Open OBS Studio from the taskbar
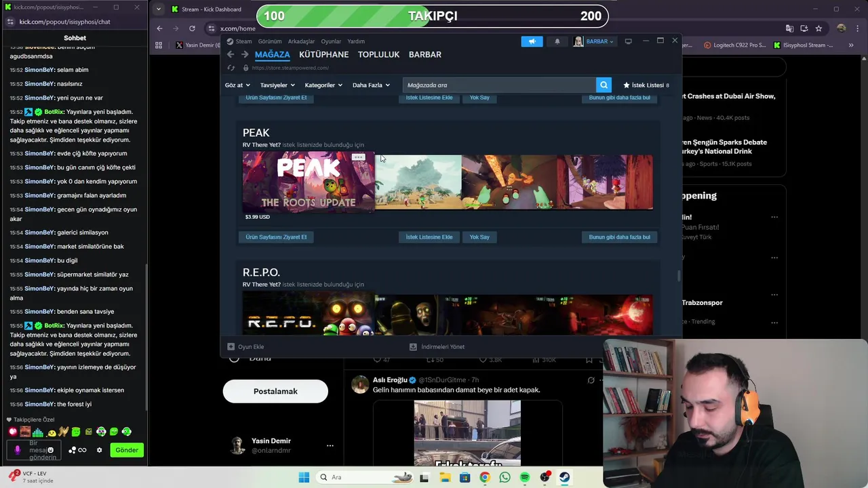The width and height of the screenshot is (868, 488). point(545,477)
